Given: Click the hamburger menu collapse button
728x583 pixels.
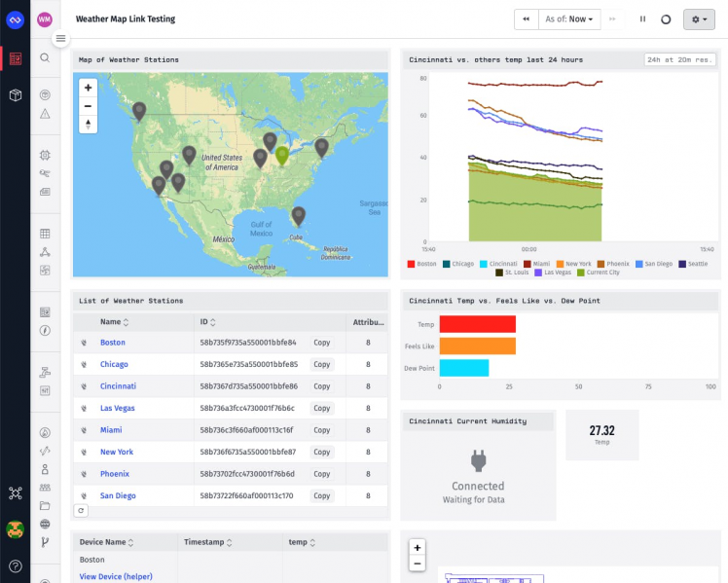Looking at the screenshot, I should (60, 39).
